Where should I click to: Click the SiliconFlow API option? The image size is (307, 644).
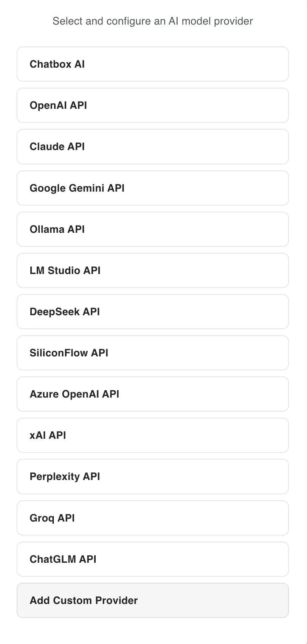[x=153, y=353]
